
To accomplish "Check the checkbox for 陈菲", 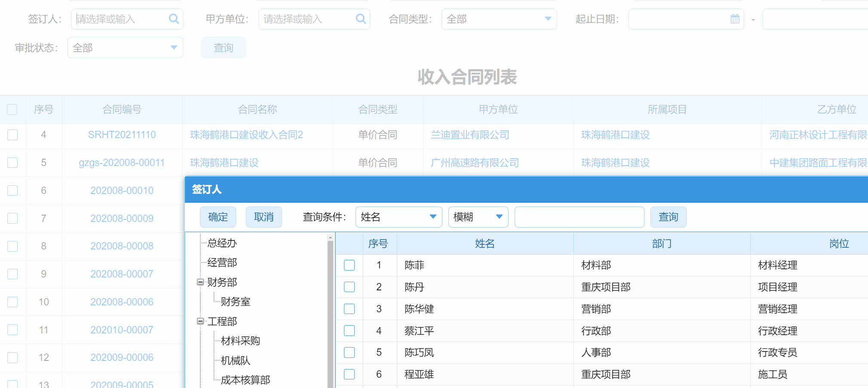I will (349, 265).
